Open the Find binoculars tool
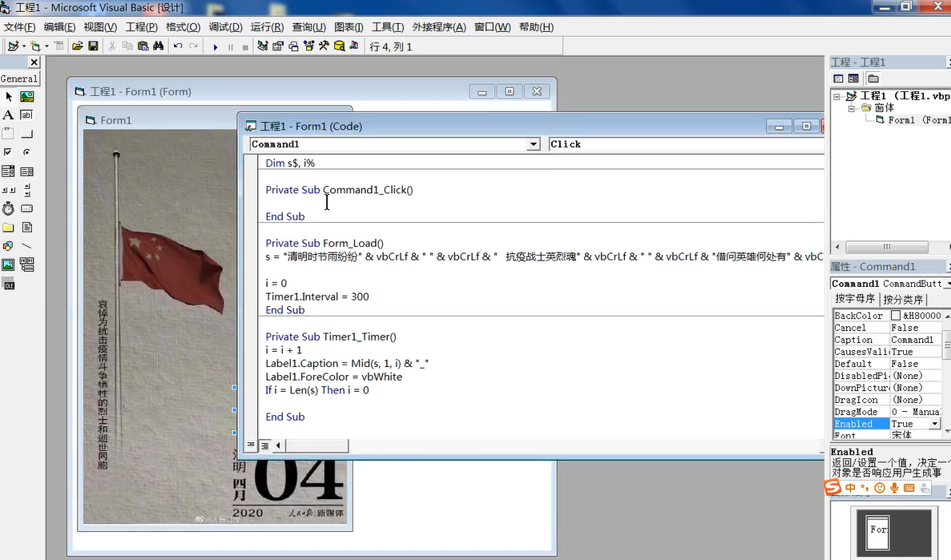Viewport: 951px width, 560px height. coord(158,46)
